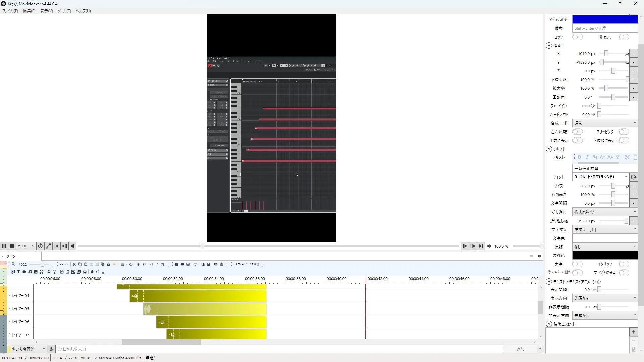
Task: Click the save floppy icon in timeline toolbar
Action: tap(188, 264)
